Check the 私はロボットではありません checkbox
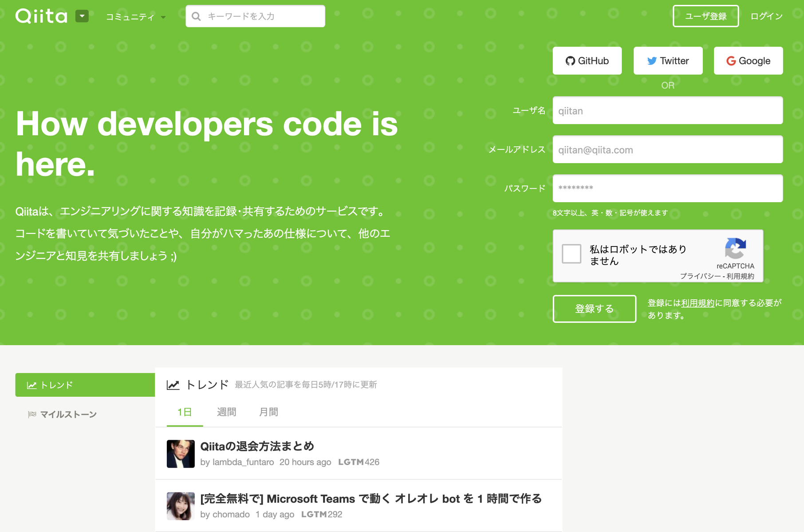 [x=571, y=254]
